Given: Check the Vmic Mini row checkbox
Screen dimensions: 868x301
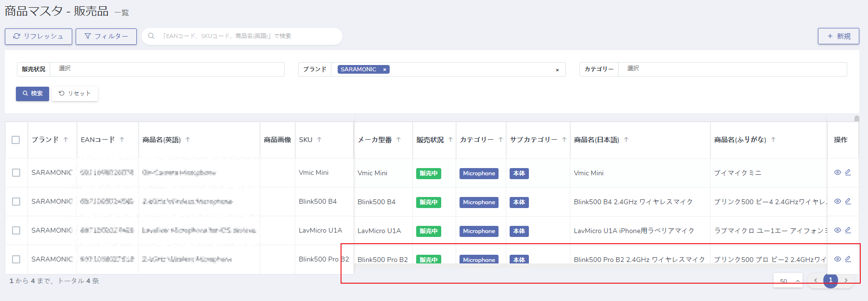Looking at the screenshot, I should point(16,172).
